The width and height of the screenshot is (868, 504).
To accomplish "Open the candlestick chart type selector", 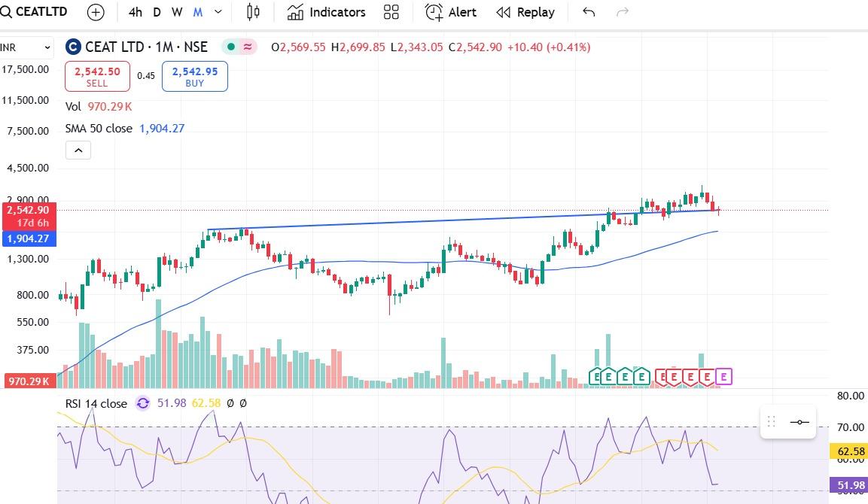I will point(253,12).
